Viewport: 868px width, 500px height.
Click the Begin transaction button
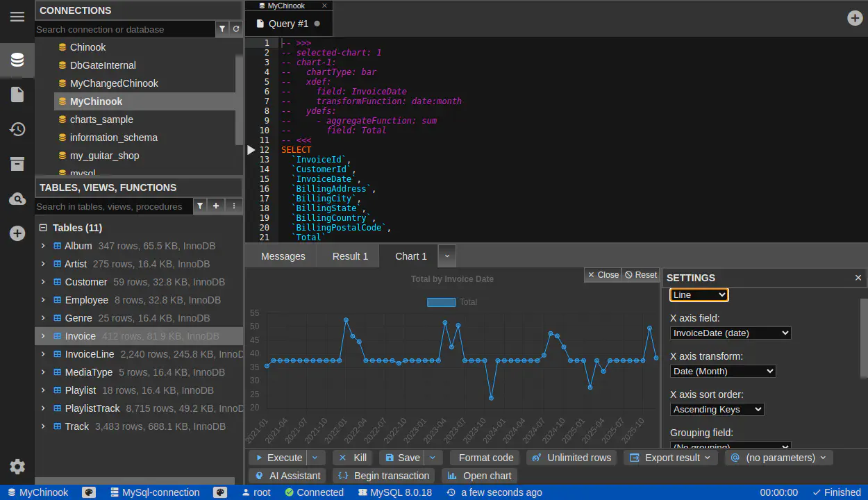pyautogui.click(x=383, y=476)
